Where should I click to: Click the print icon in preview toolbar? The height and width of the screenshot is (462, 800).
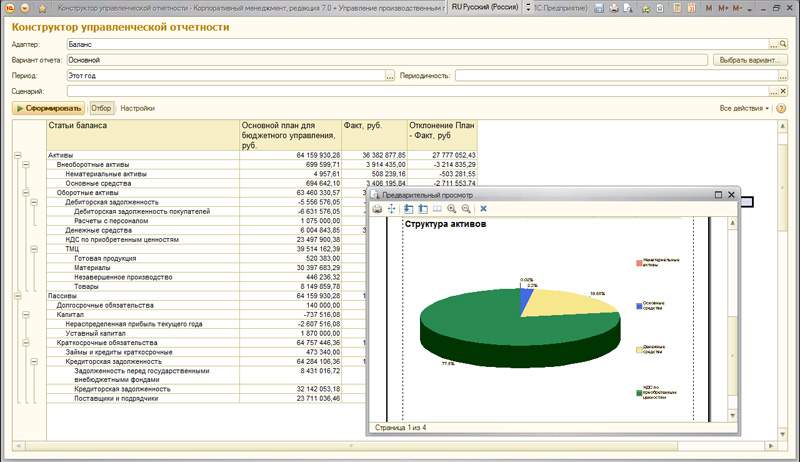pyautogui.click(x=377, y=208)
